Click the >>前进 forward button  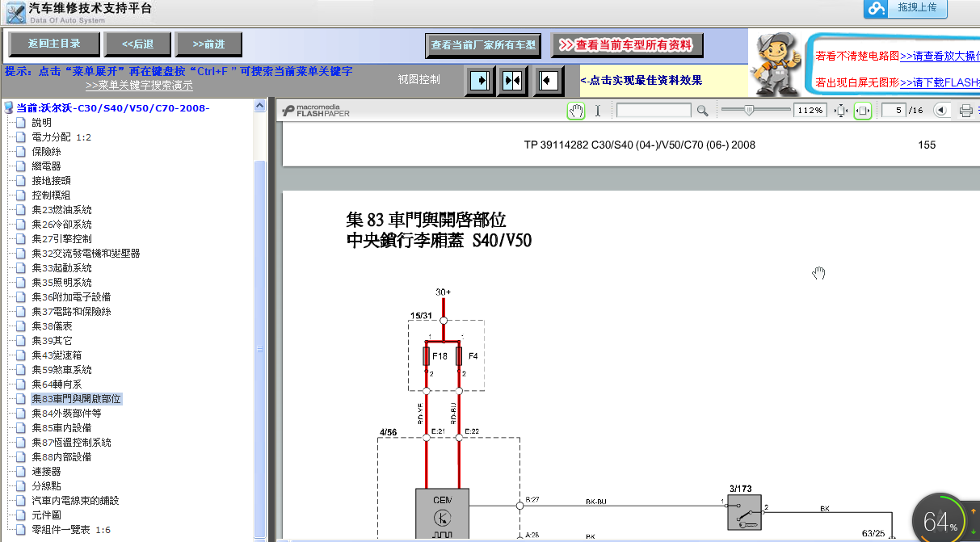click(x=210, y=44)
